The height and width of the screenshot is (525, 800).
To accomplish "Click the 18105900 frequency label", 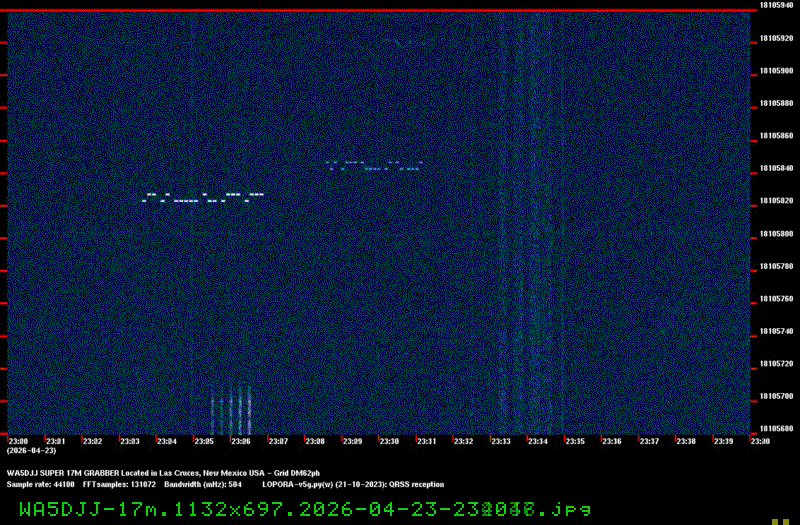I will pyautogui.click(x=777, y=71).
